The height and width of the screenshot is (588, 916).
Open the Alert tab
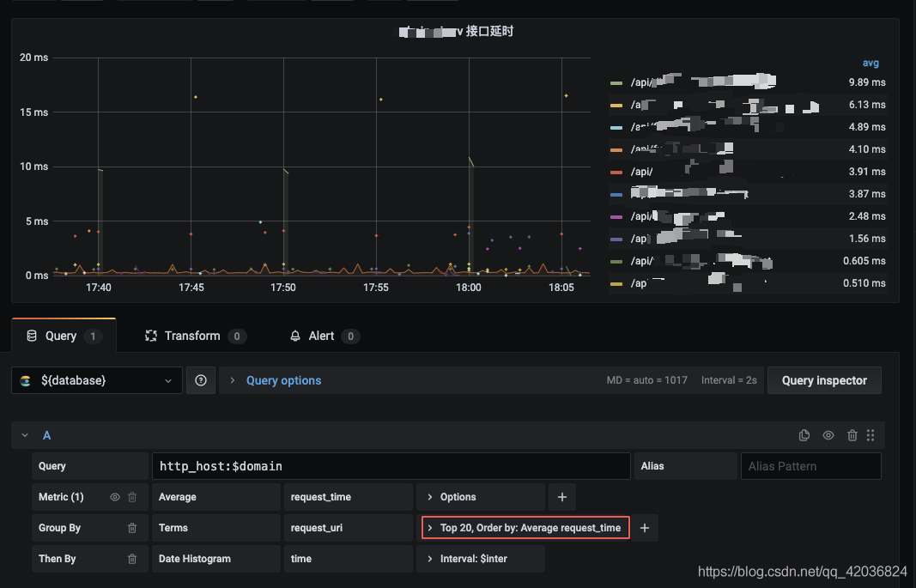[x=325, y=336]
